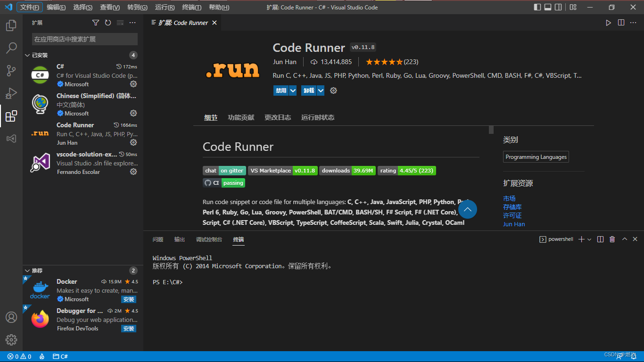Switch to the Details tab
The height and width of the screenshot is (362, 644).
pyautogui.click(x=211, y=117)
